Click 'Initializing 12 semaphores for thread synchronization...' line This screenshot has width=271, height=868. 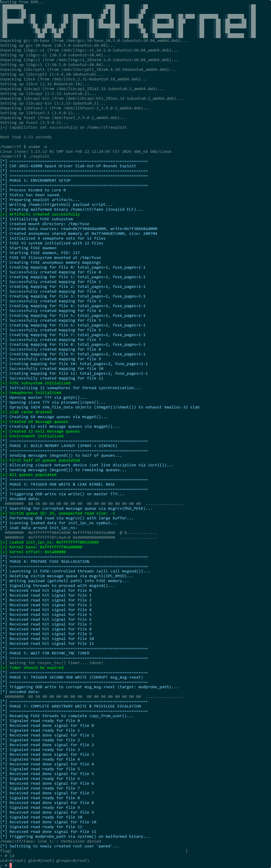click(x=70, y=388)
